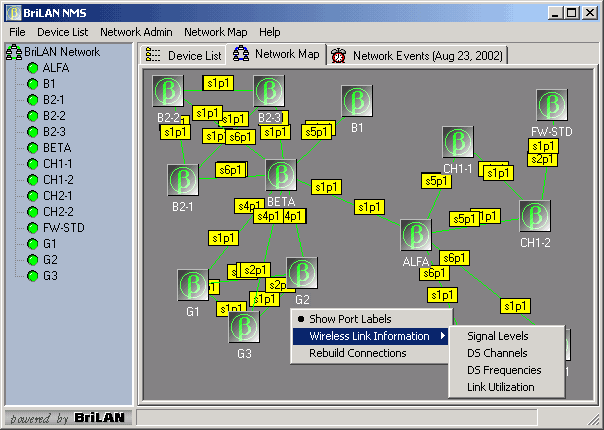
Task: Select the B2-3 device node icon on map
Action: pyautogui.click(x=269, y=91)
